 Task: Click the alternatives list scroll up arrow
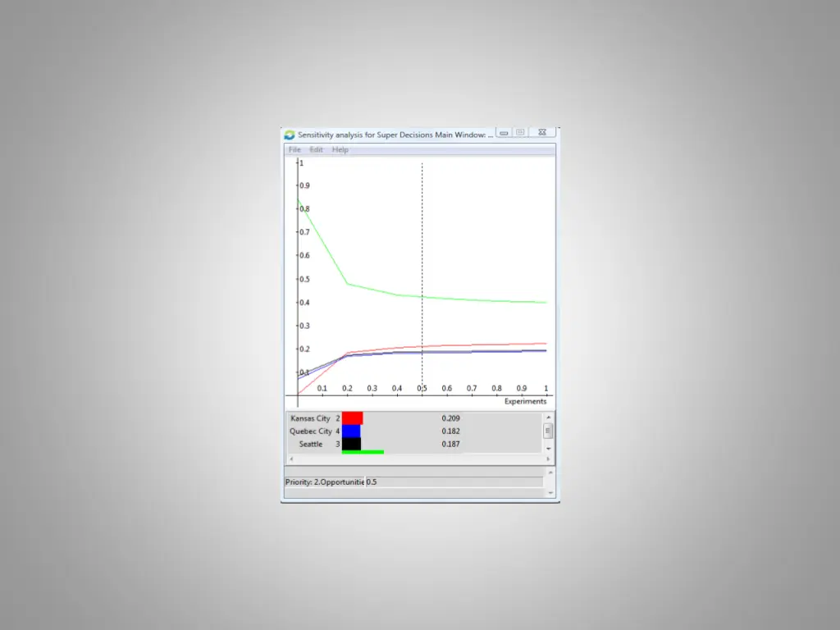click(548, 417)
